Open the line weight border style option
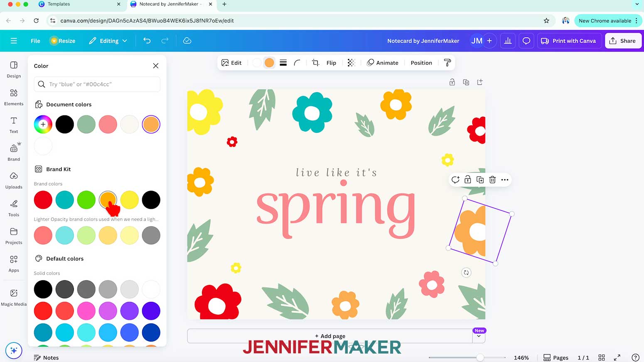 [283, 63]
